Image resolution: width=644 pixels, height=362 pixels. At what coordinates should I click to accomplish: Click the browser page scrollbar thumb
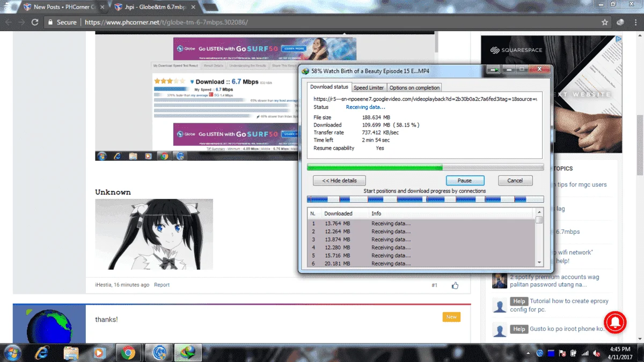640,145
